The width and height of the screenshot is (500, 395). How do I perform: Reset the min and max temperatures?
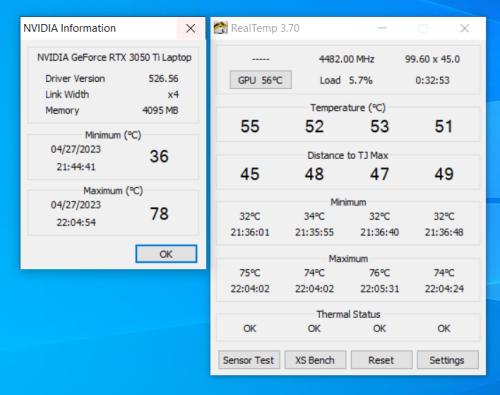point(381,360)
